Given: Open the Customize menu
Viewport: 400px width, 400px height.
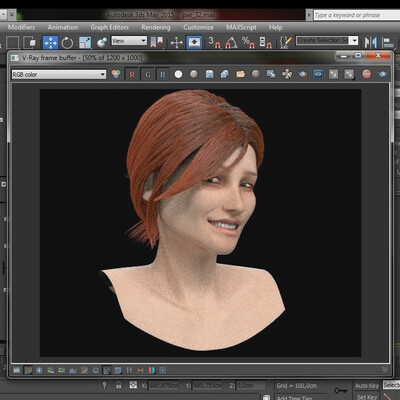Looking at the screenshot, I should click(198, 27).
